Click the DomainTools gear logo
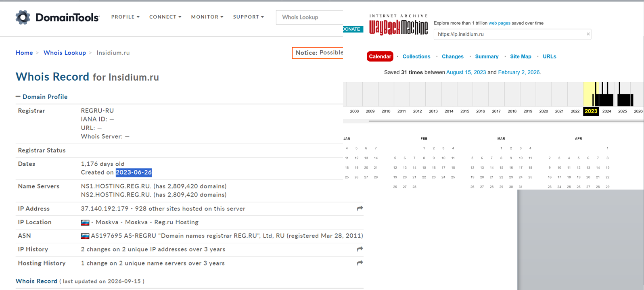Viewport: 644px width, 290px height. [23, 17]
